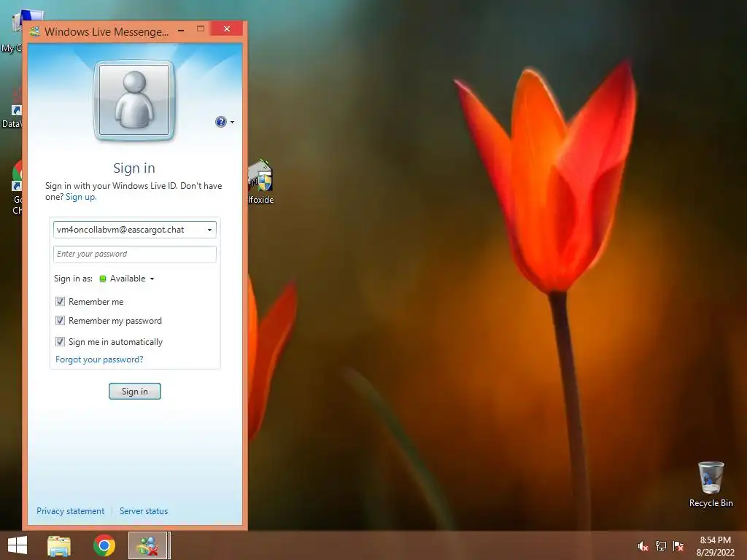Select the Windows Live Messenger taskbar icon
The image size is (747, 560).
click(148, 545)
